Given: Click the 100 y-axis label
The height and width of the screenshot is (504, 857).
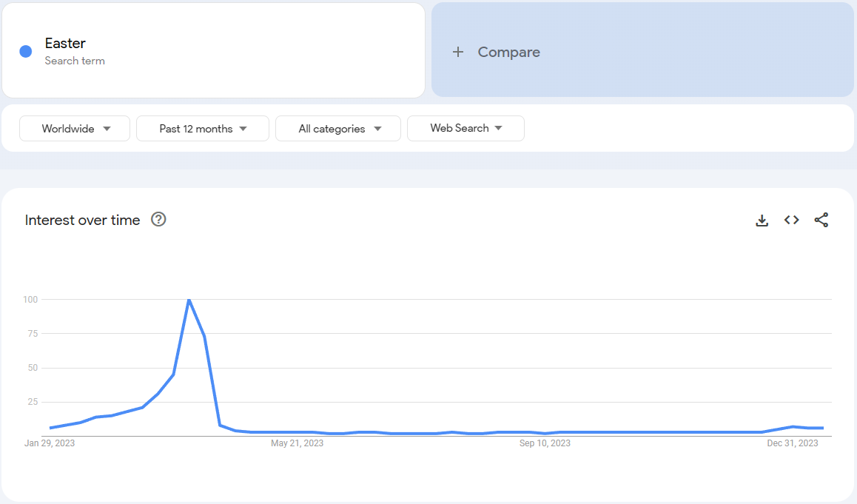Looking at the screenshot, I should (30, 300).
